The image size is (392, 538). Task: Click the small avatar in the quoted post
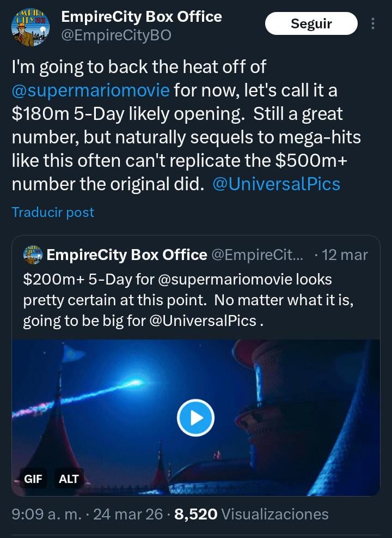pos(34,255)
